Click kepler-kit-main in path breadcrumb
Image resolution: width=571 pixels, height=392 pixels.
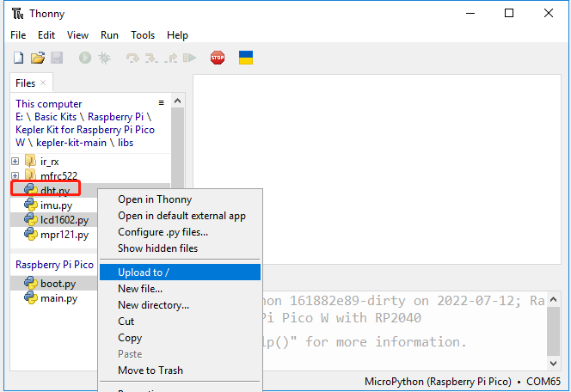coord(71,143)
